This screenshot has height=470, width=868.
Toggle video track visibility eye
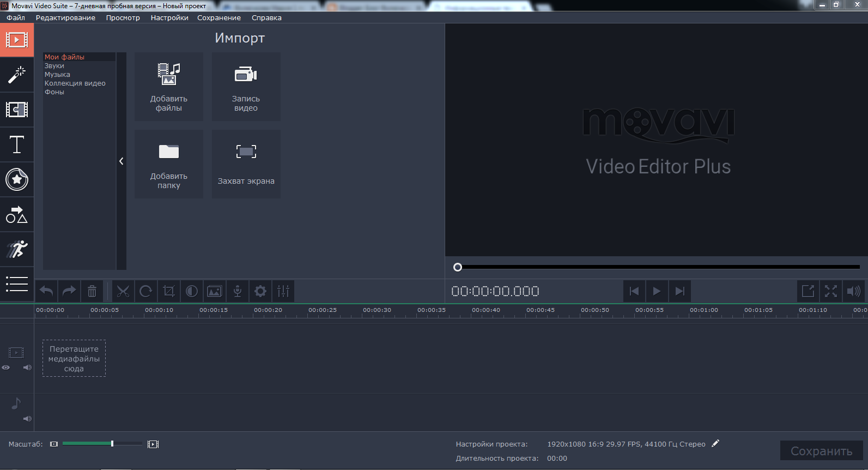[6, 367]
